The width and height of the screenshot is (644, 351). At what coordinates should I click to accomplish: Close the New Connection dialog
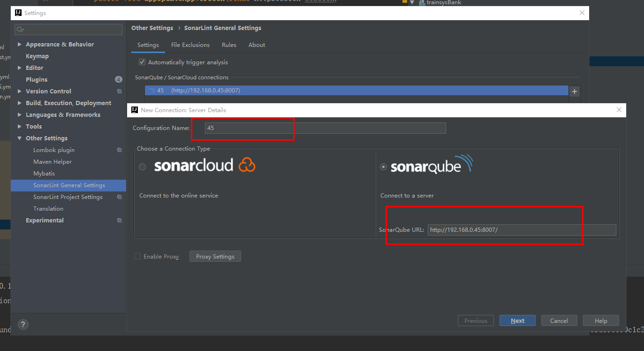tap(619, 110)
